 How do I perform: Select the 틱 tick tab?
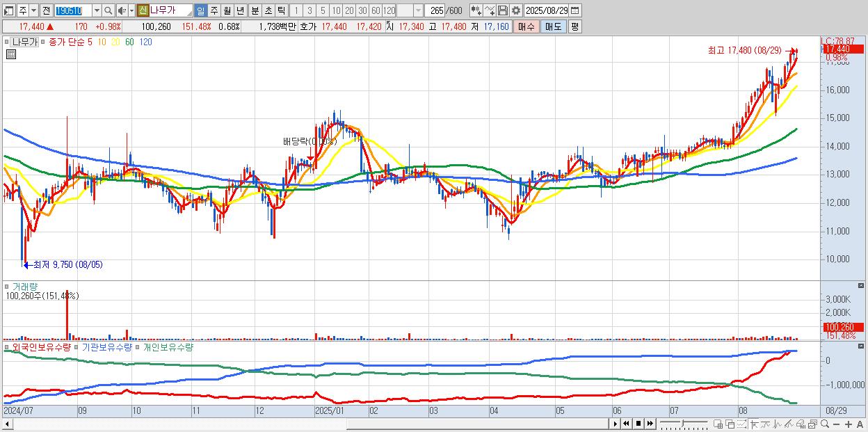pyautogui.click(x=281, y=10)
